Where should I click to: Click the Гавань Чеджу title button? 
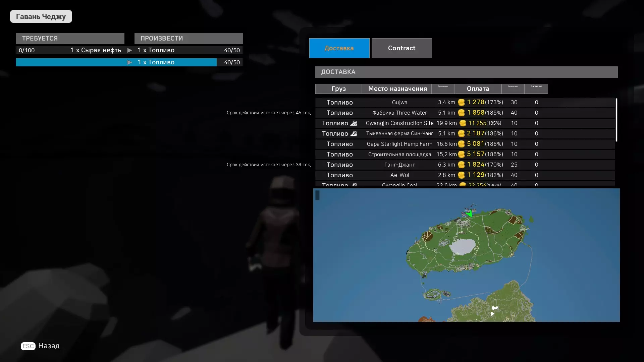tap(41, 16)
